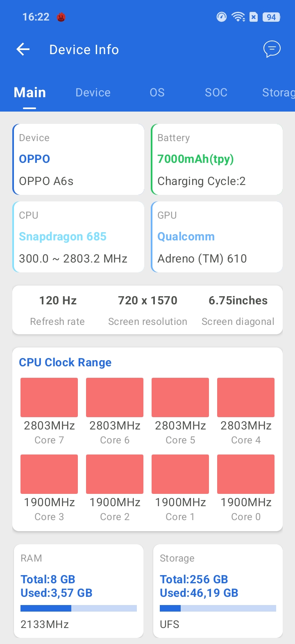Open the Adreno 610 GPU card
This screenshot has height=644, width=295.
point(217,237)
